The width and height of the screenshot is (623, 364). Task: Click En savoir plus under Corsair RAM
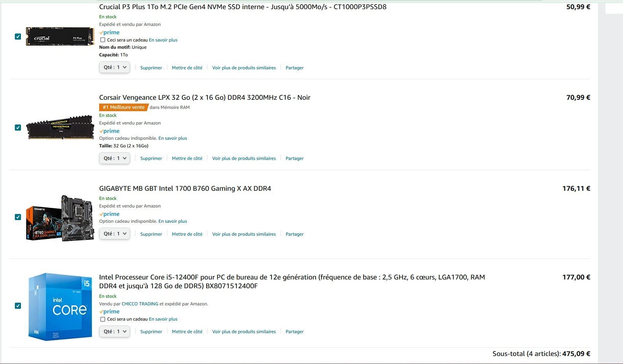[x=173, y=138]
